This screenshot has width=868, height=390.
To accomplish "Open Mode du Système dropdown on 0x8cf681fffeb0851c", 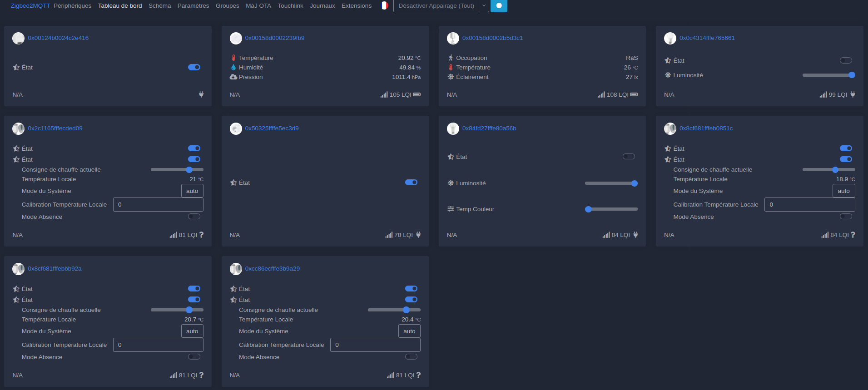I will coord(843,191).
